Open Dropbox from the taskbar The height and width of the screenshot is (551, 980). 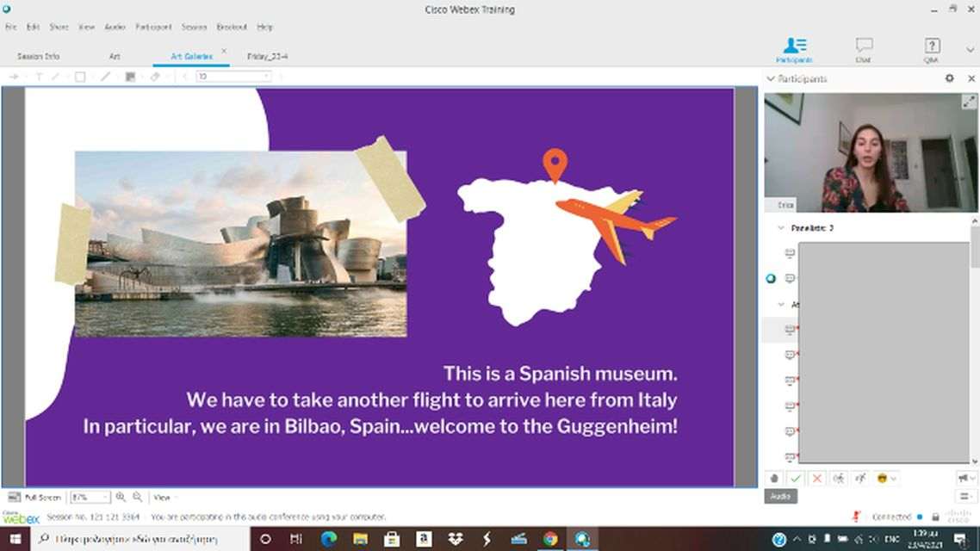pyautogui.click(x=456, y=538)
